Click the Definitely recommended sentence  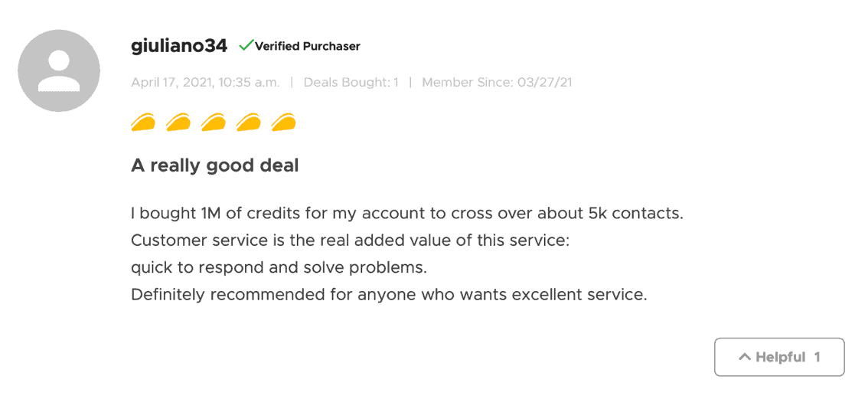pos(389,295)
